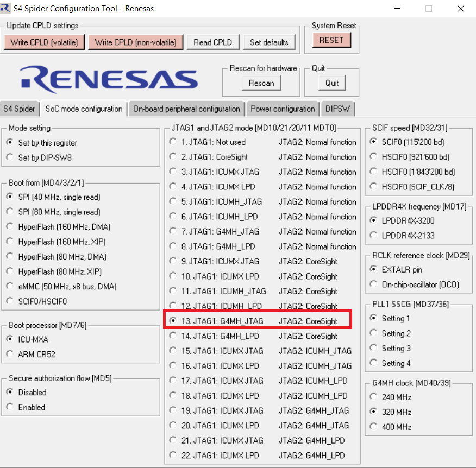Select LPDDR4X-2133 frequency

coord(373,236)
